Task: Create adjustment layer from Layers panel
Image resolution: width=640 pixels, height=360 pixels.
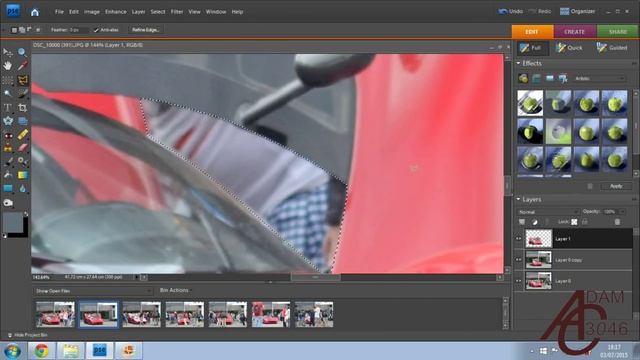Action: pyautogui.click(x=535, y=222)
